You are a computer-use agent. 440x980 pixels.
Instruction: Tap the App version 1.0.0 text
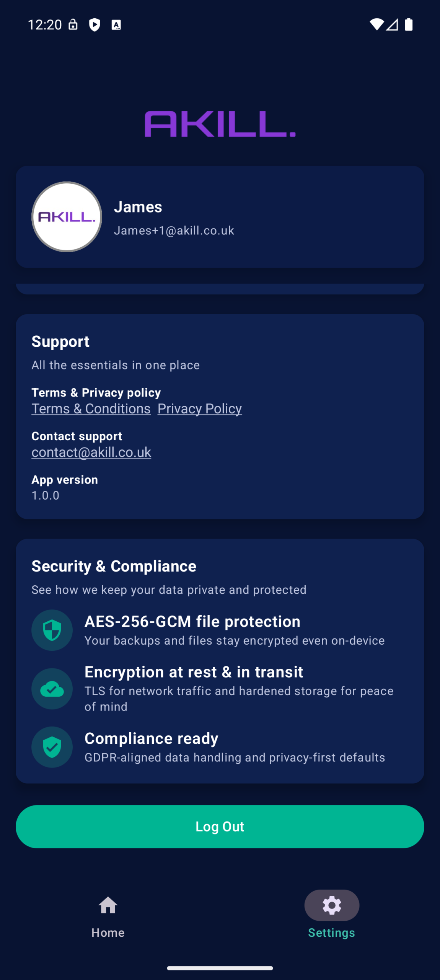click(46, 495)
